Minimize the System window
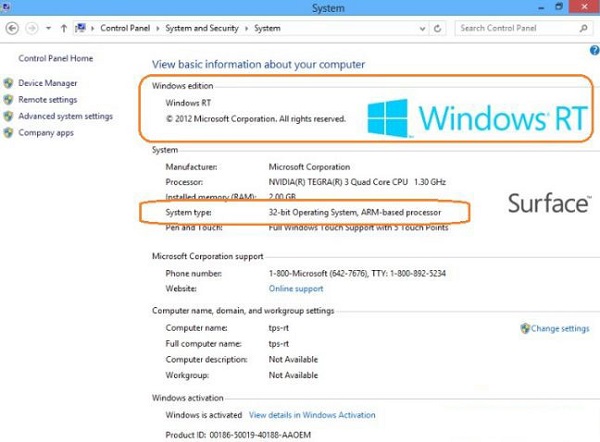Image resolution: width=600 pixels, height=442 pixels. [541, 8]
